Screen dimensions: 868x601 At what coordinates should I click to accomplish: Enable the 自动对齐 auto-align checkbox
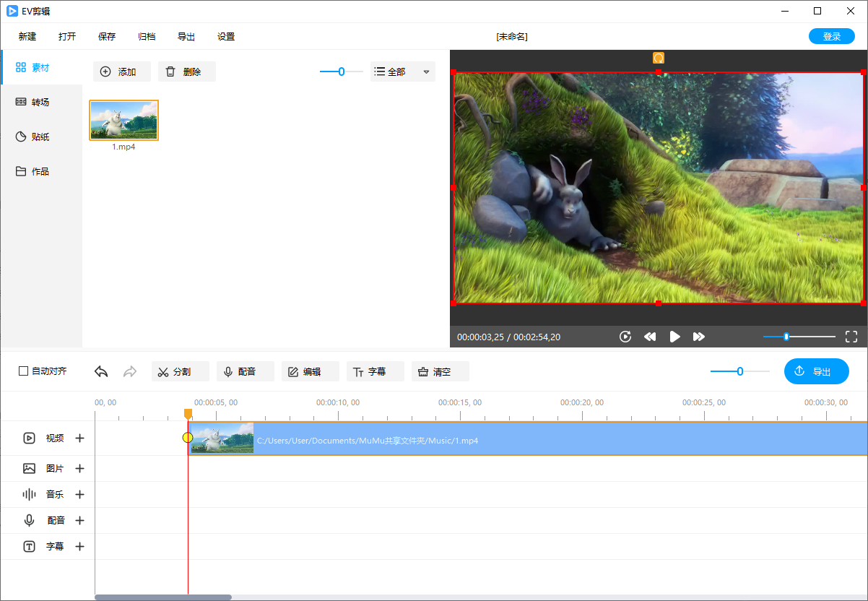click(24, 371)
